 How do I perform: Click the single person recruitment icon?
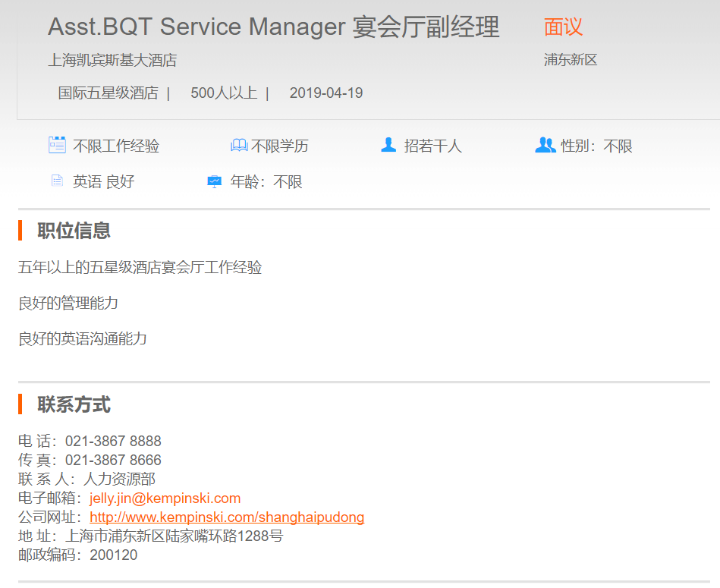click(388, 145)
